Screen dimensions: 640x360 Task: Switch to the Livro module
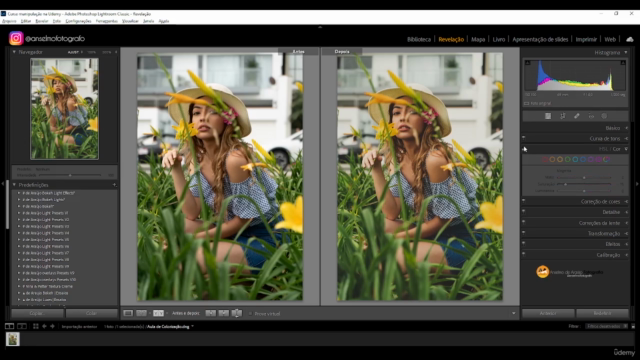(x=499, y=40)
